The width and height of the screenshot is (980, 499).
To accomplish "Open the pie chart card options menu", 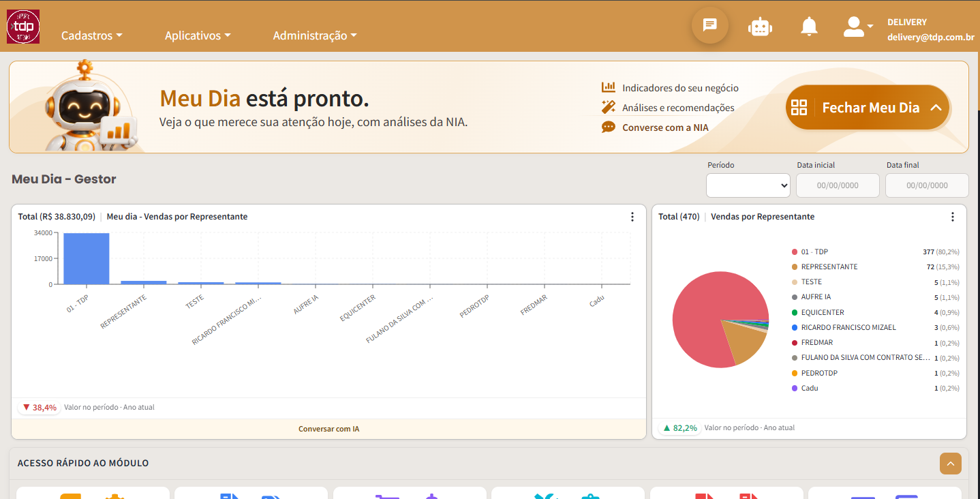I will 953,217.
